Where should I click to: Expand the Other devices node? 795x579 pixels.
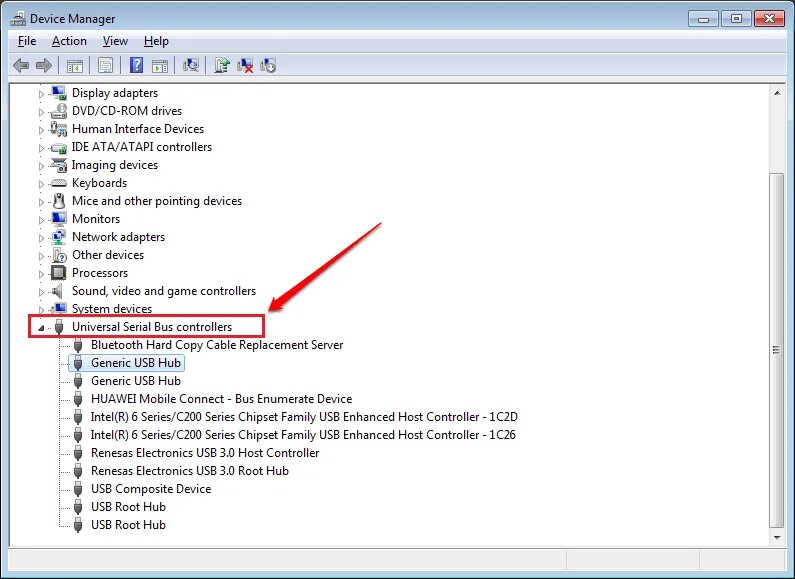[x=41, y=256]
